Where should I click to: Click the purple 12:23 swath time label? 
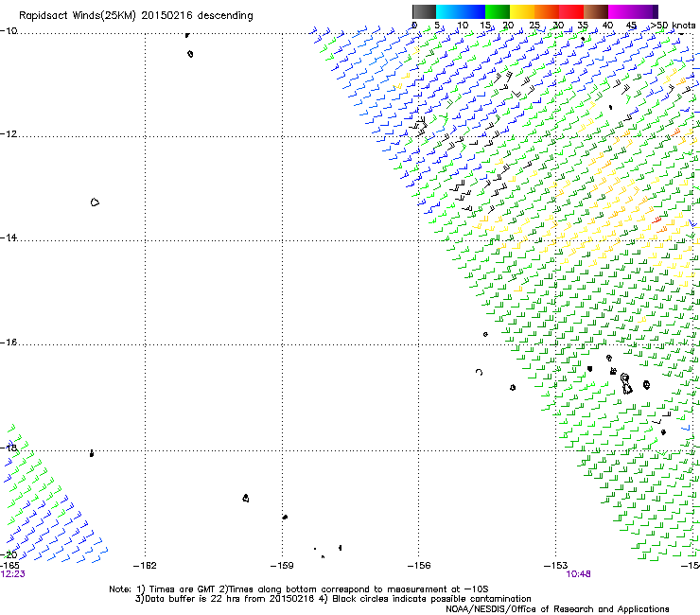(12, 574)
